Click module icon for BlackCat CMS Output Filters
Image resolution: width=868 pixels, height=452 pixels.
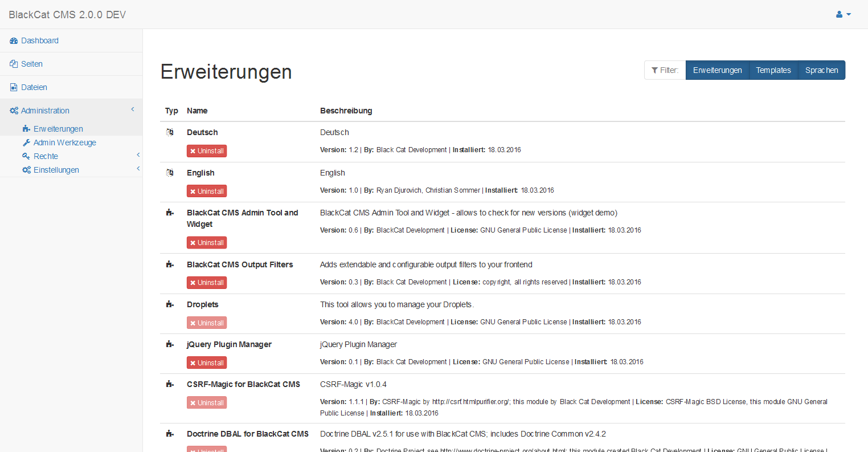point(170,264)
